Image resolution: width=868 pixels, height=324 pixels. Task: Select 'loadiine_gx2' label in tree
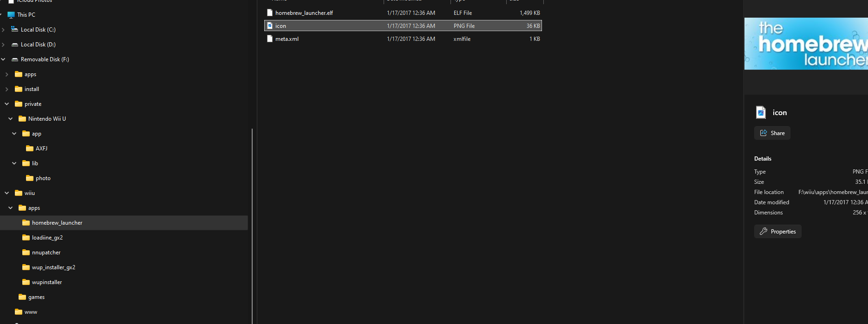[x=47, y=238]
